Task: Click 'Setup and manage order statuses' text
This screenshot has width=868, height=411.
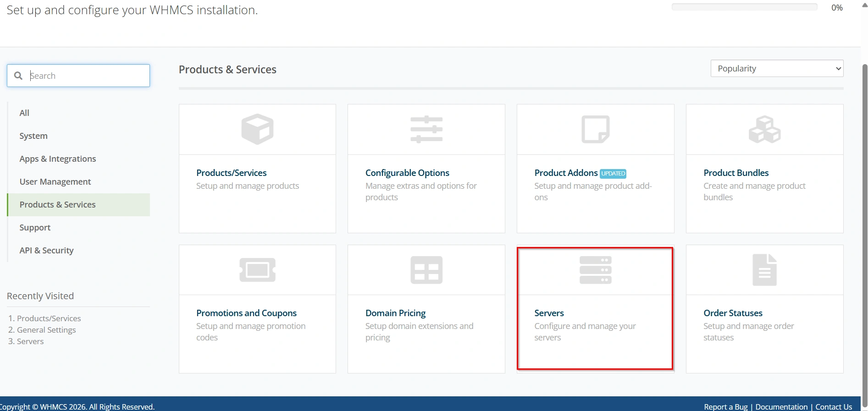Action: [x=748, y=332]
